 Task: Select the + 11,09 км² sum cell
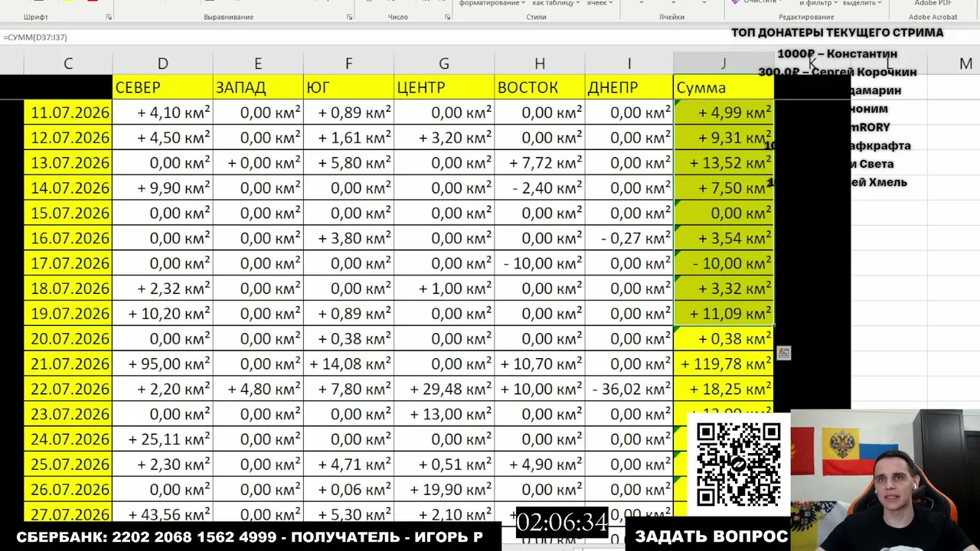coord(724,314)
